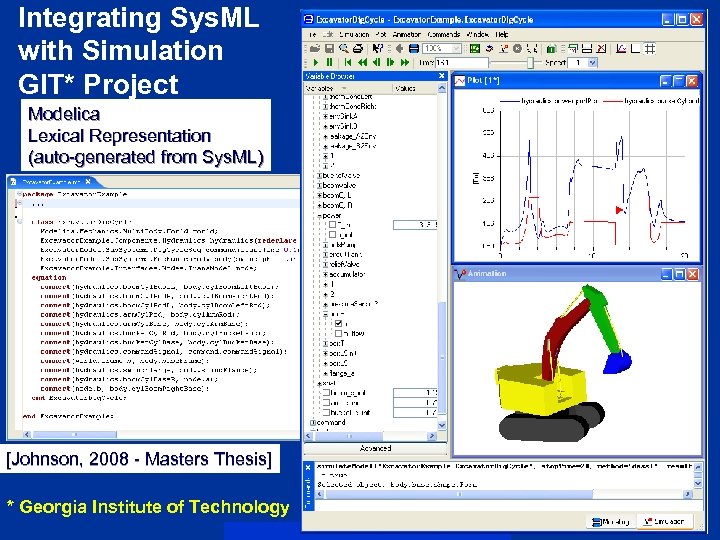Click the Values column header
Image resolution: width=720 pixels, height=540 pixels.
(415, 88)
